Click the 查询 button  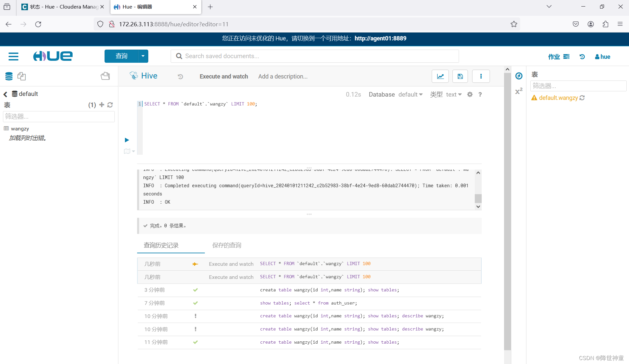[121, 56]
